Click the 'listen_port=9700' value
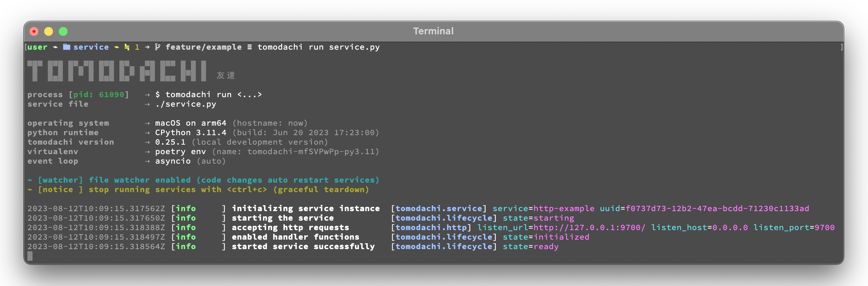This screenshot has width=868, height=286. coord(794,228)
